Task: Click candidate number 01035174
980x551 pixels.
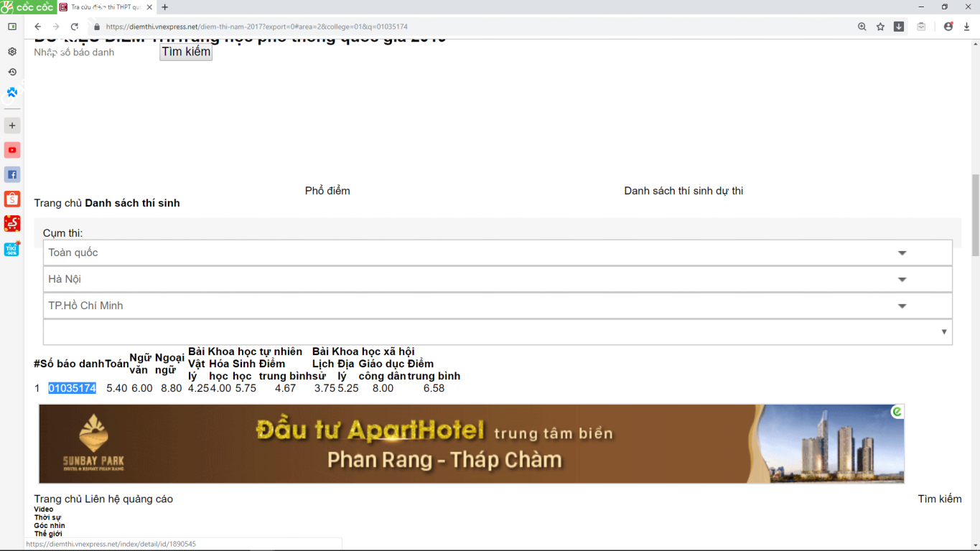Action: 72,388
